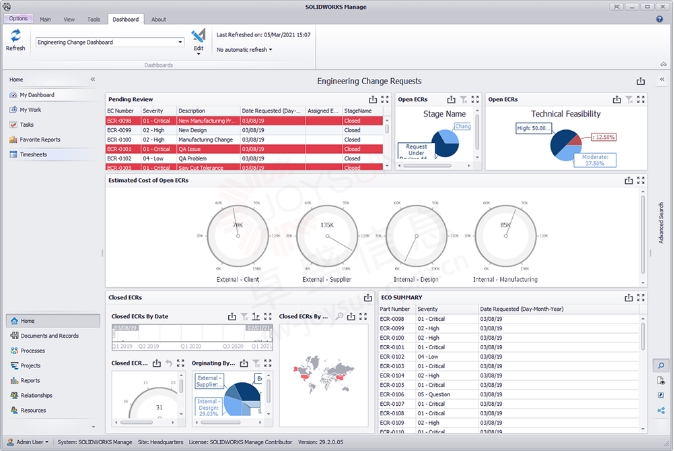This screenshot has height=451, width=674.
Task: Click the Stage Name chart horizontal scrollbar
Action: pyautogui.click(x=427, y=166)
